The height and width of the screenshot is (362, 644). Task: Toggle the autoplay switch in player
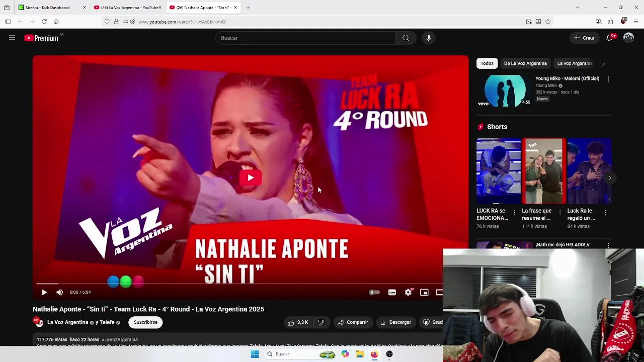374,292
